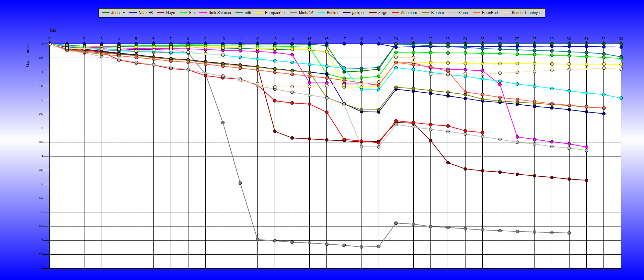Click the odb legend label
The image size is (644, 280).
point(248,13)
